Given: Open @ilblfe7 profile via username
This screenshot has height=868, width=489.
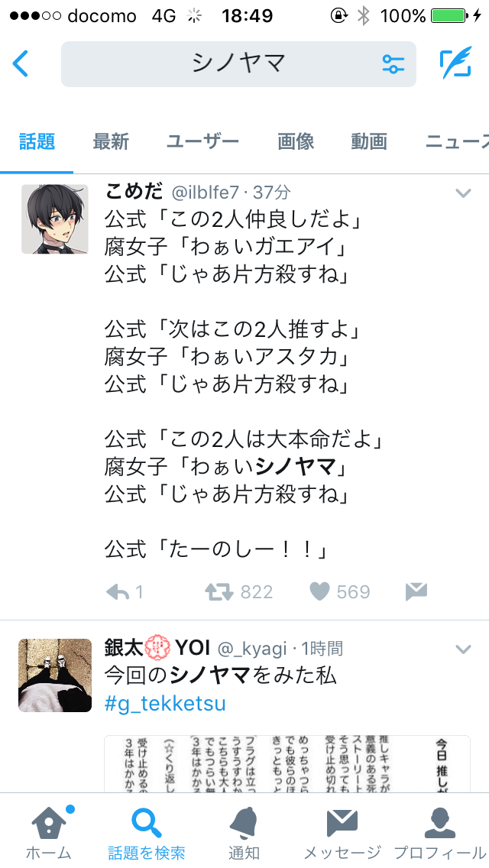Looking at the screenshot, I should [204, 193].
